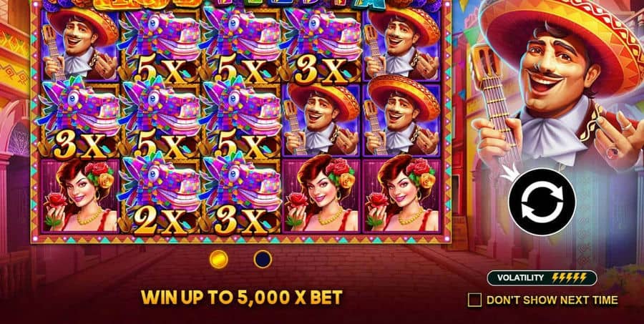Click the lightning bolts in Volatility badge

569,278
